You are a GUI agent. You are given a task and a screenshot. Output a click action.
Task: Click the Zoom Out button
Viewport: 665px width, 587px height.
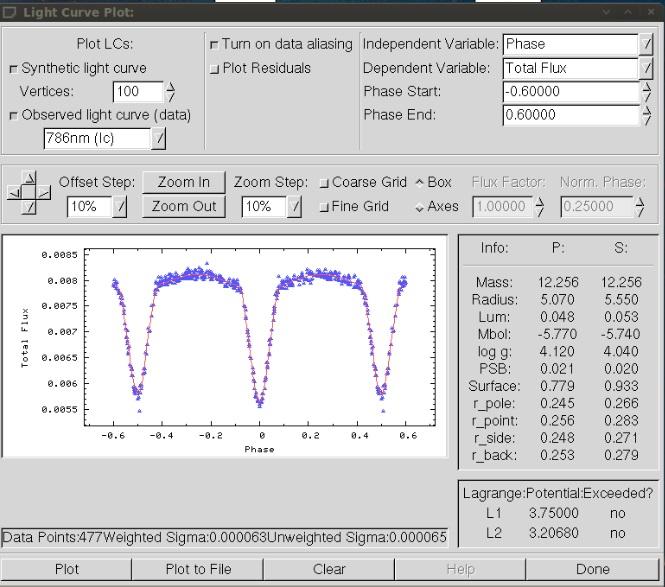tap(184, 207)
